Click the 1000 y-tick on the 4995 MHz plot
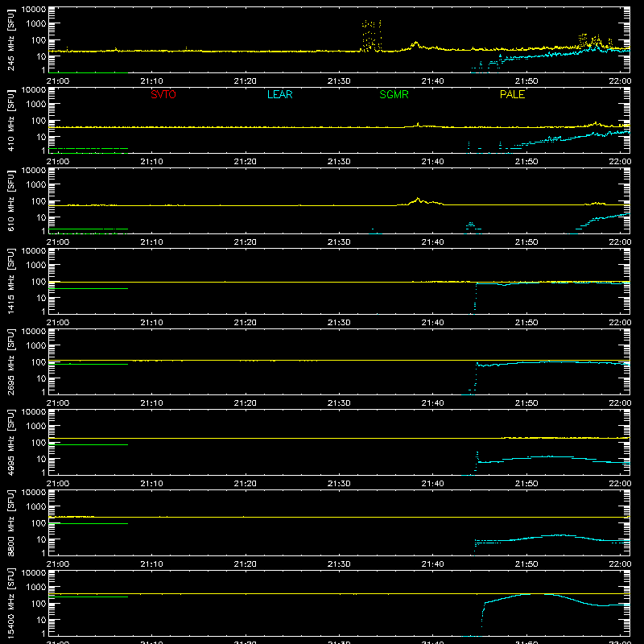 coord(36,427)
